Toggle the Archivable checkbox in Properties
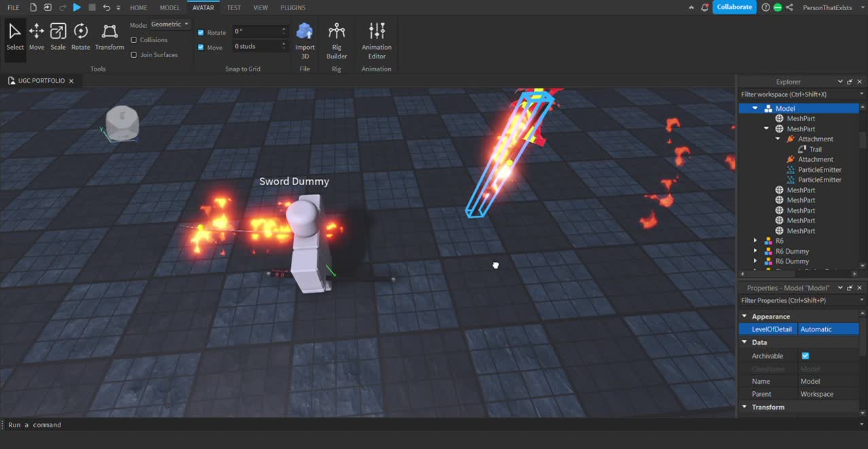Image resolution: width=868 pixels, height=449 pixels. (805, 355)
